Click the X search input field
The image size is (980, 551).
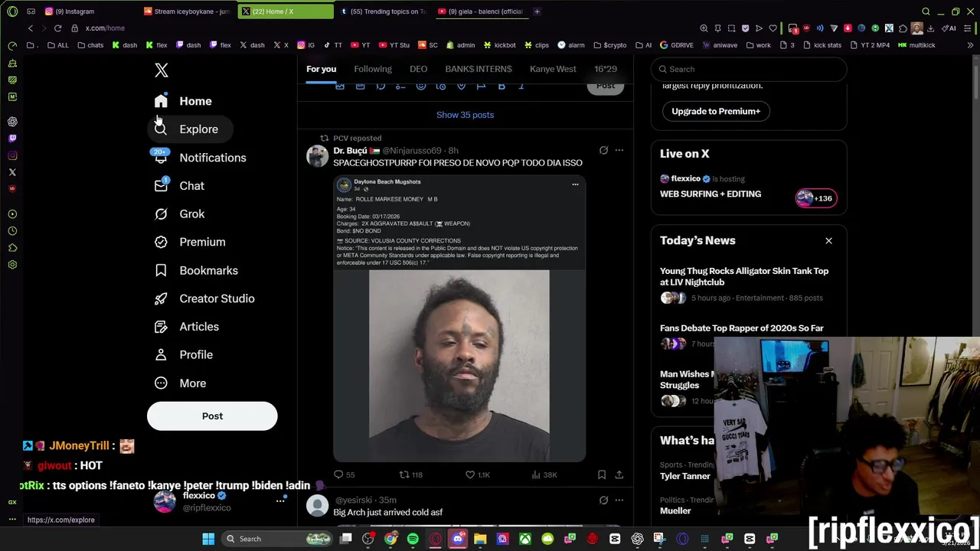point(749,69)
